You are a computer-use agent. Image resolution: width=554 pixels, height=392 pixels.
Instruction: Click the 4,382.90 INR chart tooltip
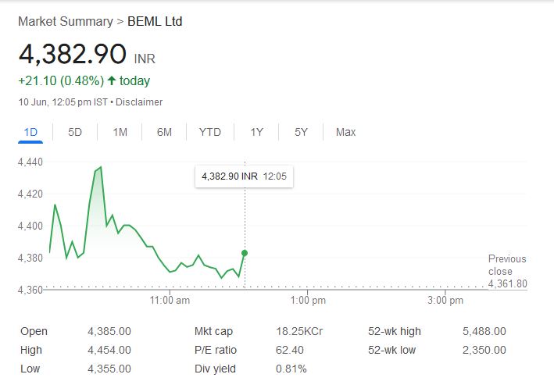tap(244, 176)
